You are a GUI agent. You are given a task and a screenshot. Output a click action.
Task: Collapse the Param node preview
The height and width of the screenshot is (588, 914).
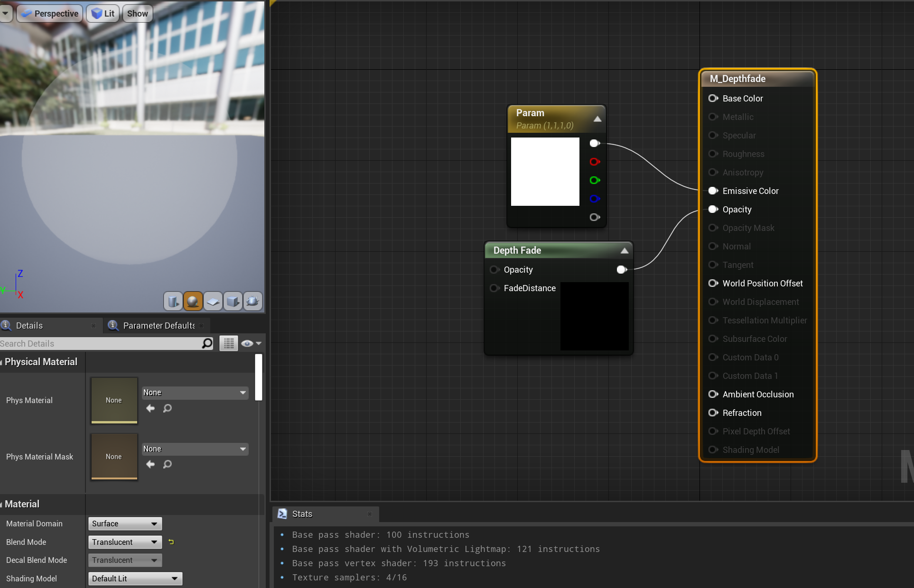point(597,119)
